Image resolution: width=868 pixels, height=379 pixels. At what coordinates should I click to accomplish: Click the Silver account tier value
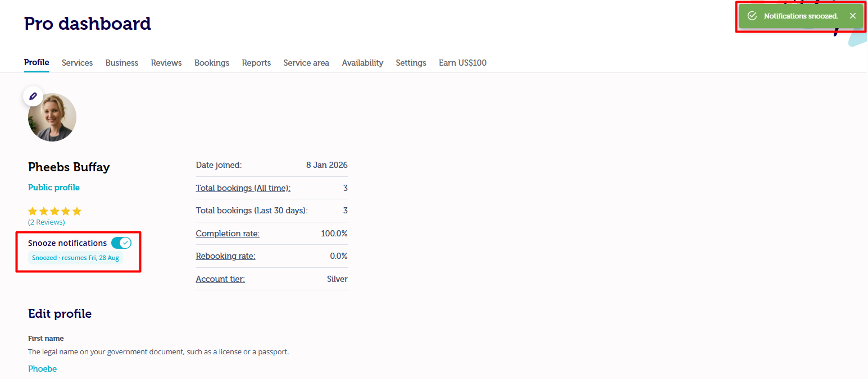tap(337, 279)
